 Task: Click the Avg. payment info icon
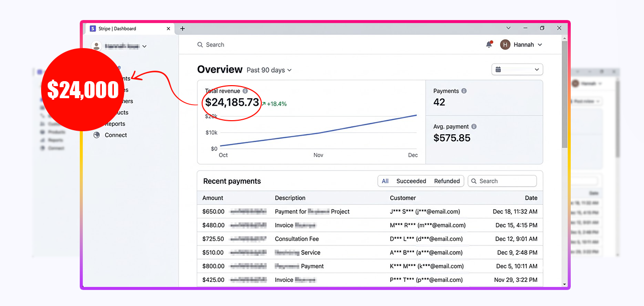point(474,127)
